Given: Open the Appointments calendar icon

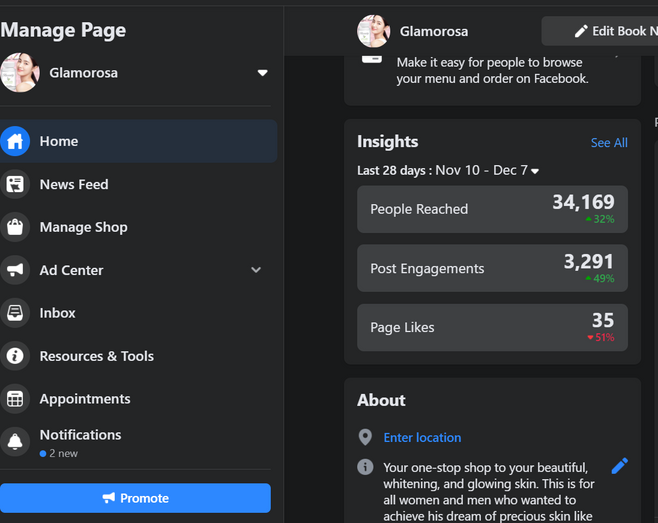Looking at the screenshot, I should tap(15, 399).
